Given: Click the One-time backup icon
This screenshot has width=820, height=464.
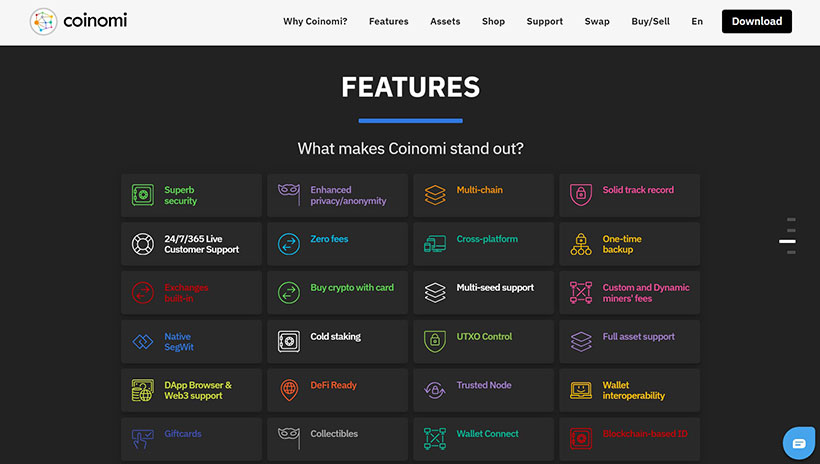Looking at the screenshot, I should pyautogui.click(x=581, y=244).
